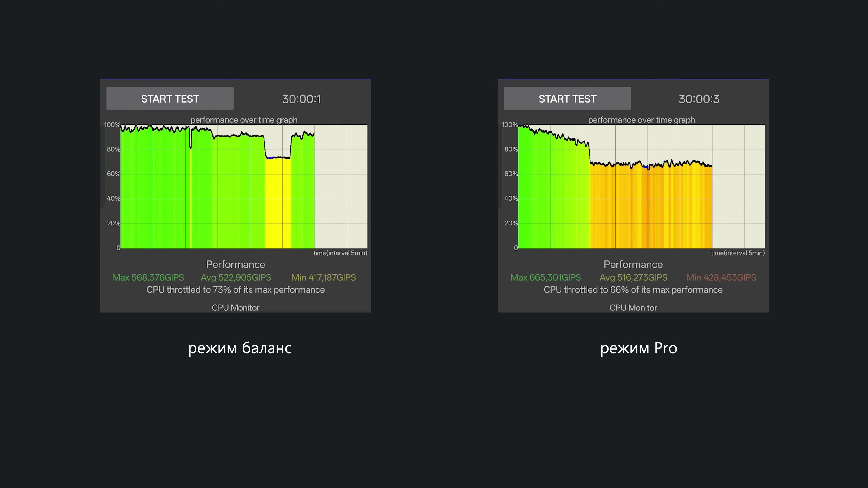Click CPU throttled to 73% text
This screenshot has height=488, width=868.
pos(236,290)
